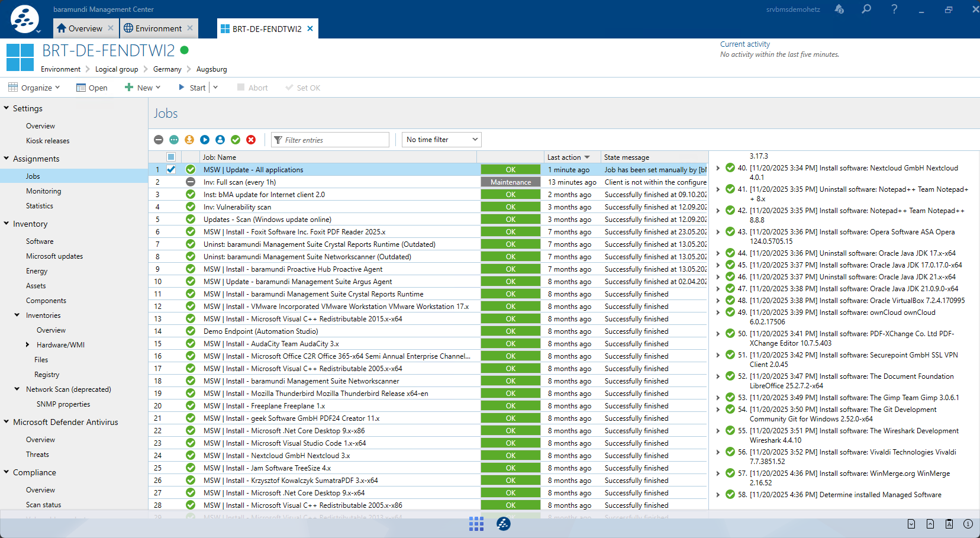Expand job step 43 Opera install entry

pyautogui.click(x=718, y=232)
